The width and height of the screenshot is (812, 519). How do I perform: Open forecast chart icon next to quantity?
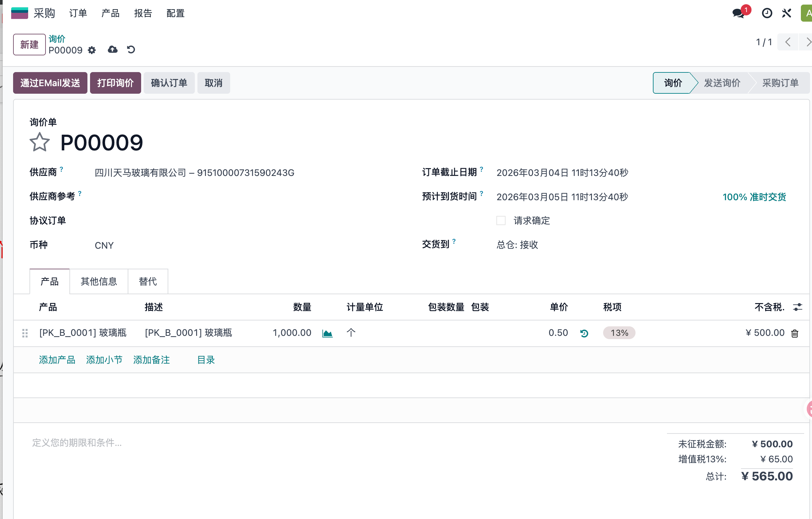(x=327, y=334)
